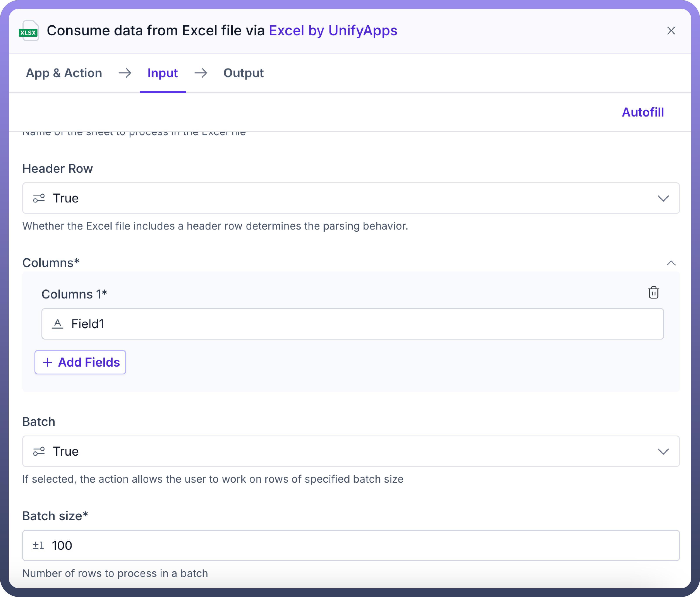Select the Input tab

163,73
